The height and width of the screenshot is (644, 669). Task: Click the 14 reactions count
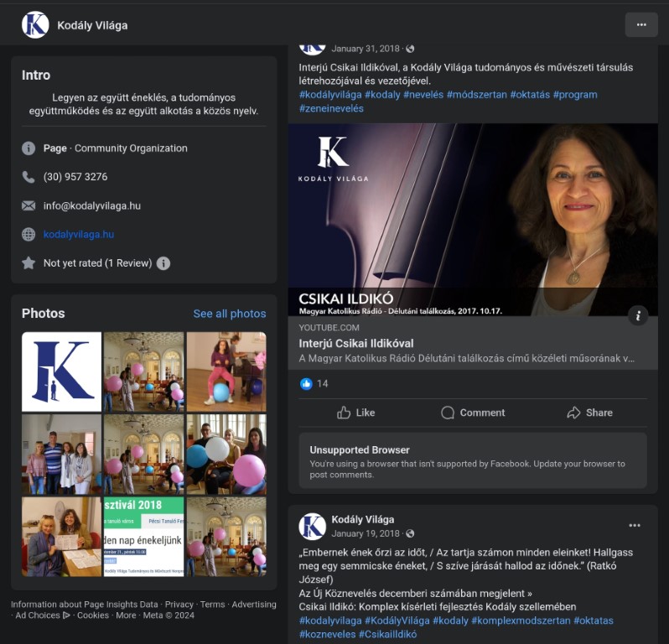click(323, 384)
